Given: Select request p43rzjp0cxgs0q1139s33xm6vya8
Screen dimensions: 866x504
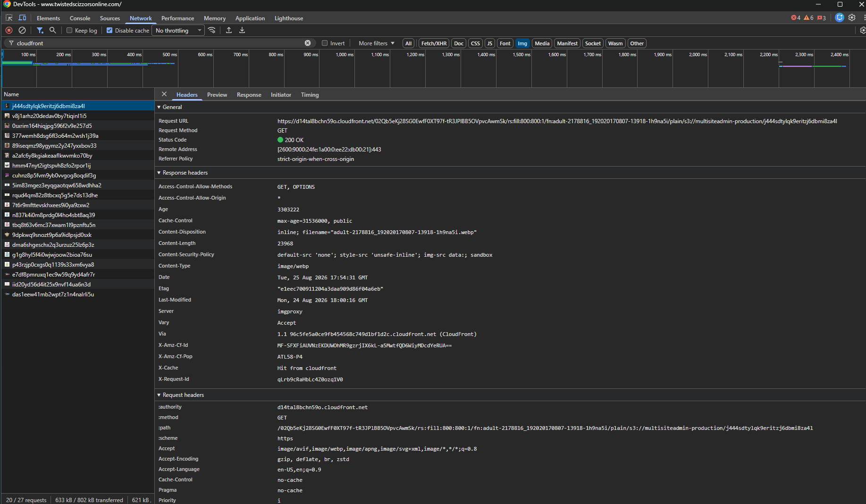Looking at the screenshot, I should click(77, 265).
